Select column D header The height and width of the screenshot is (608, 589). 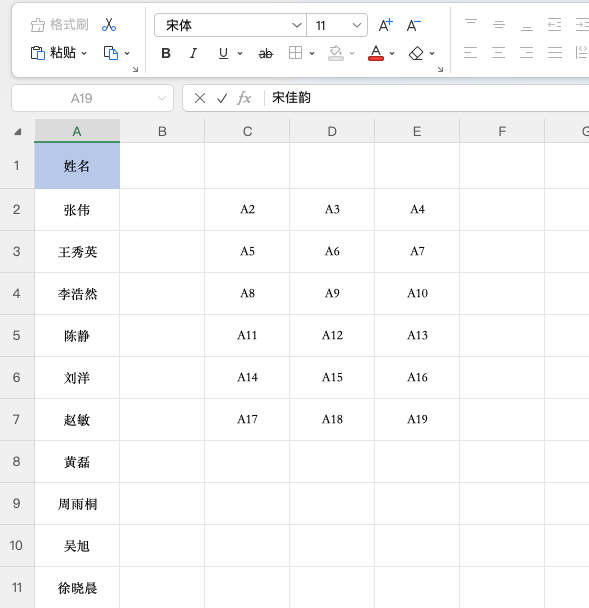click(x=332, y=131)
